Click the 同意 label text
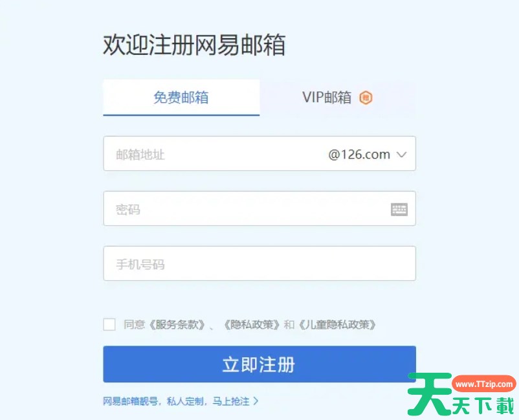Image resolution: width=519 pixels, height=420 pixels. coord(135,325)
